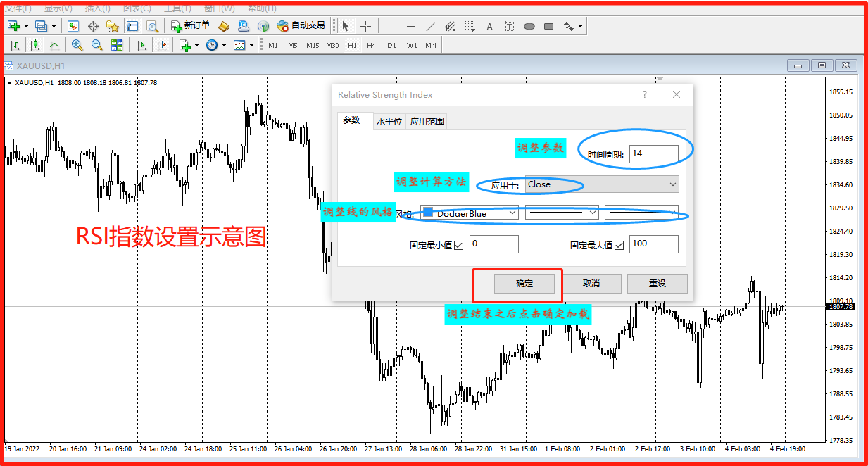Click the 确定 button to apply
This screenshot has width=868, height=466.
click(x=524, y=283)
